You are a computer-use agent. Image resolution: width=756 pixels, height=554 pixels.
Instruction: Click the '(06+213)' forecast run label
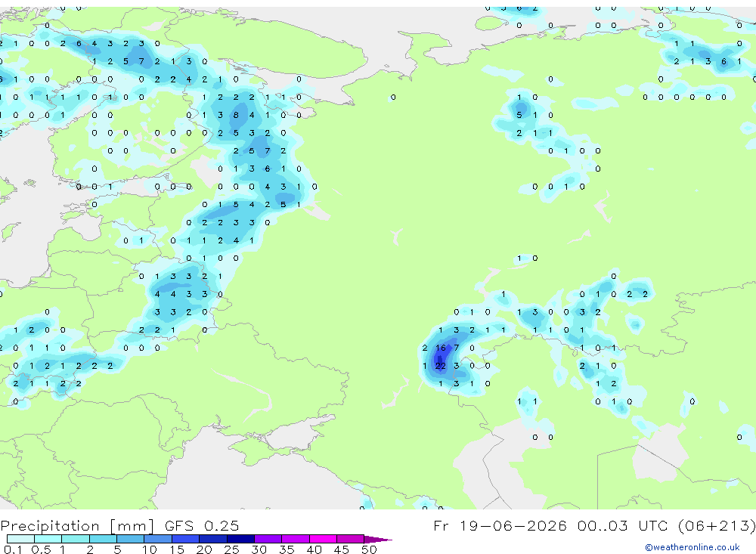point(717,525)
